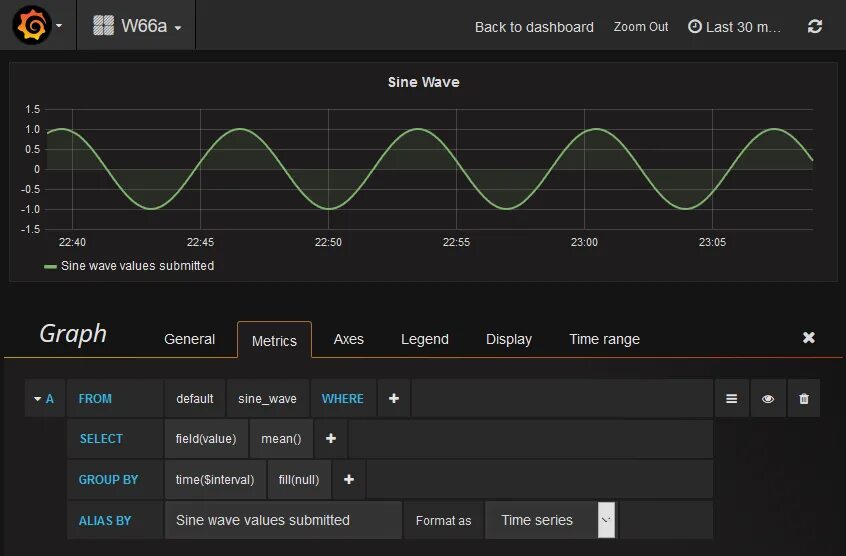The image size is (846, 556).
Task: Close the Graph editor with the X
Action: (809, 338)
